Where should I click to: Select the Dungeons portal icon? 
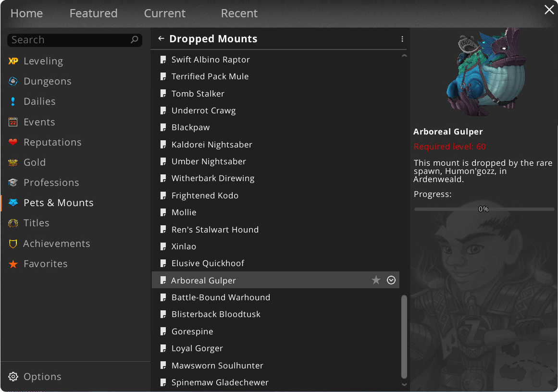pos(13,81)
